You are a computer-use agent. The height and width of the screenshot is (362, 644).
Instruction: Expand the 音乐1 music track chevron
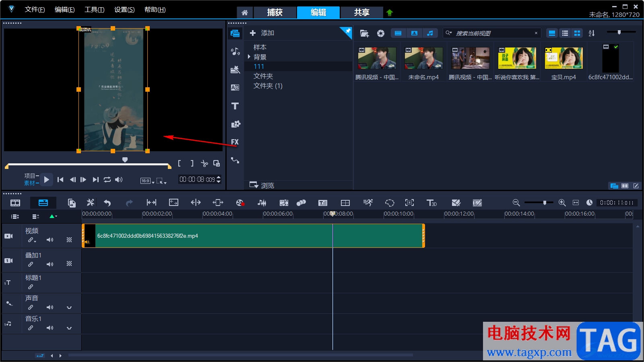(69, 328)
